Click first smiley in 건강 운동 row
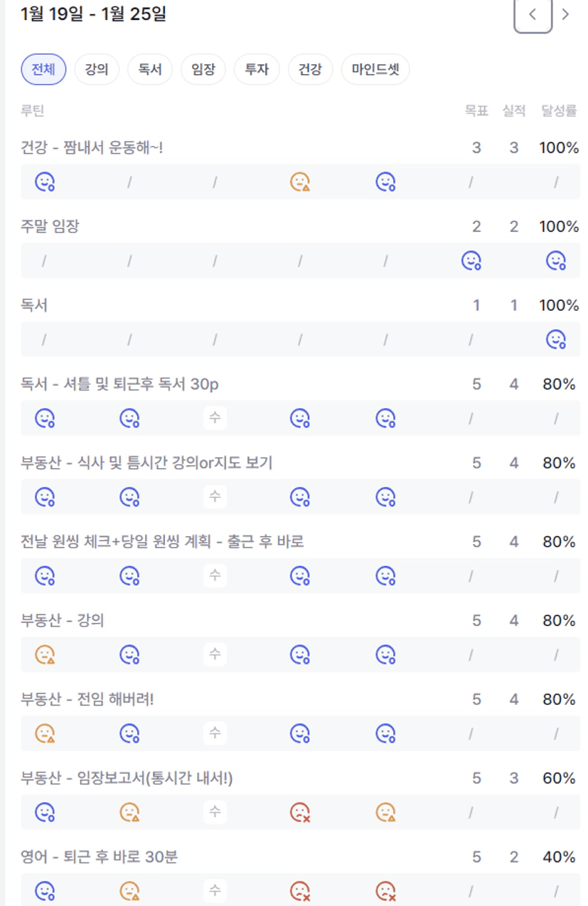 45,183
